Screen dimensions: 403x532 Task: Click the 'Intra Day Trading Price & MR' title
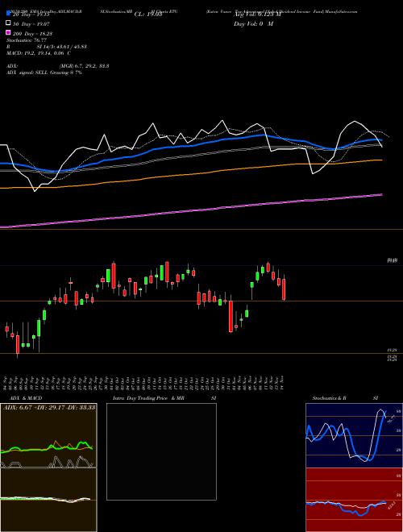(148, 398)
